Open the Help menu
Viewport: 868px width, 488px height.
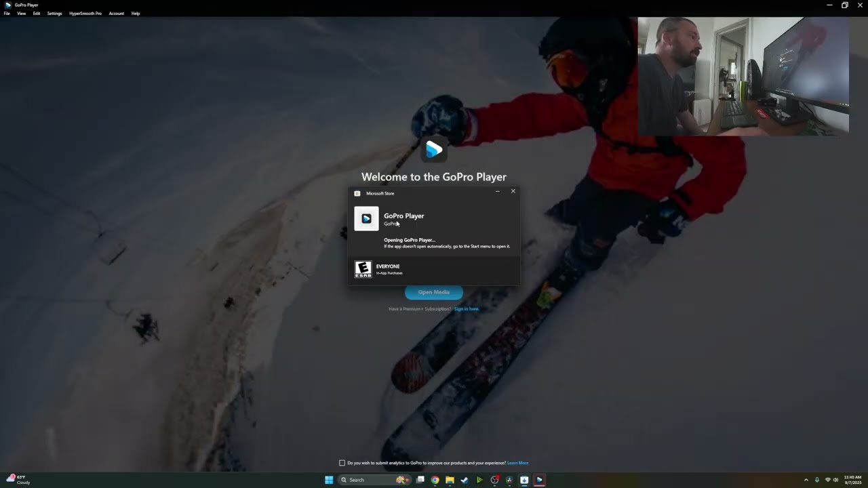(136, 14)
